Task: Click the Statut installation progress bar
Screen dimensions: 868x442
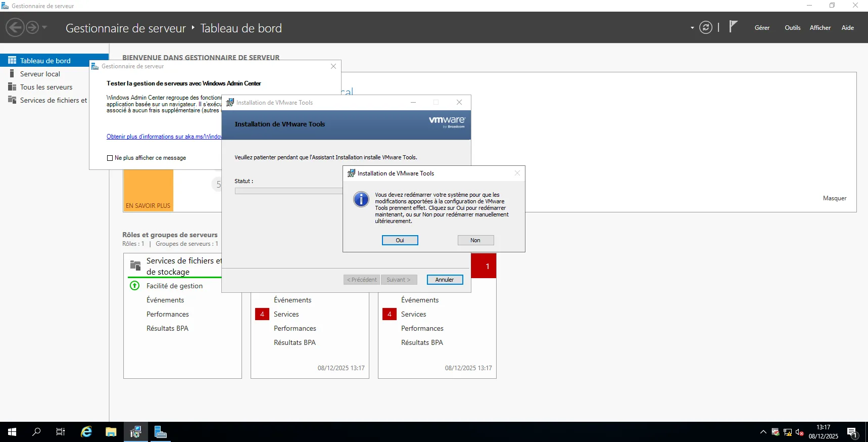Action: [289, 191]
